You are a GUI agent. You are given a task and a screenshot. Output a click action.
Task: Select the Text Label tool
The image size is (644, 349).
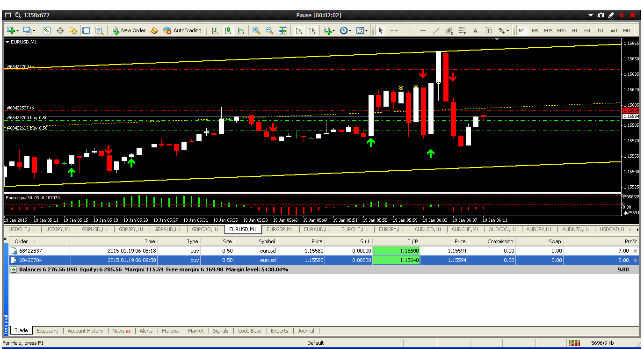click(x=488, y=30)
